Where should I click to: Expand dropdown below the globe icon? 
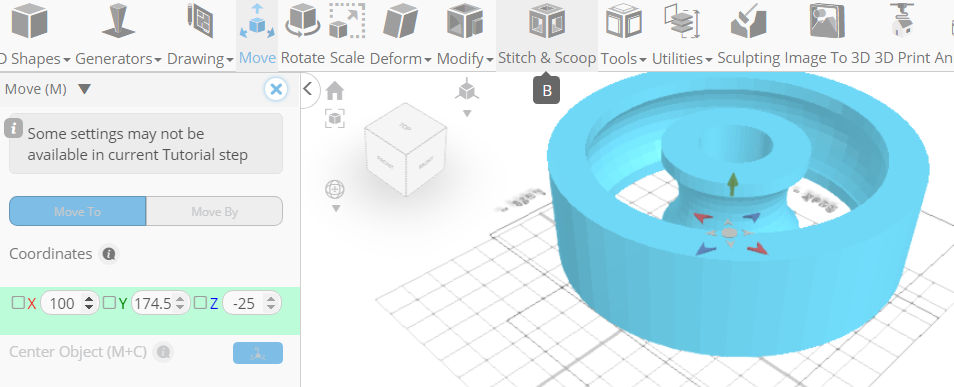[336, 209]
